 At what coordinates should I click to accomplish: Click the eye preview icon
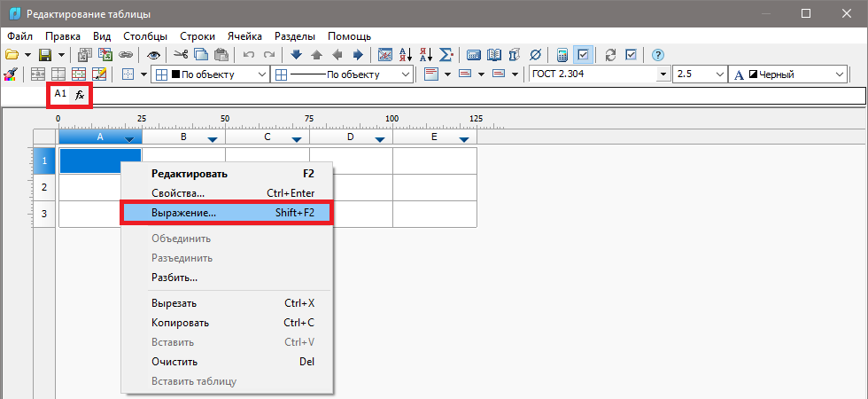[x=153, y=55]
